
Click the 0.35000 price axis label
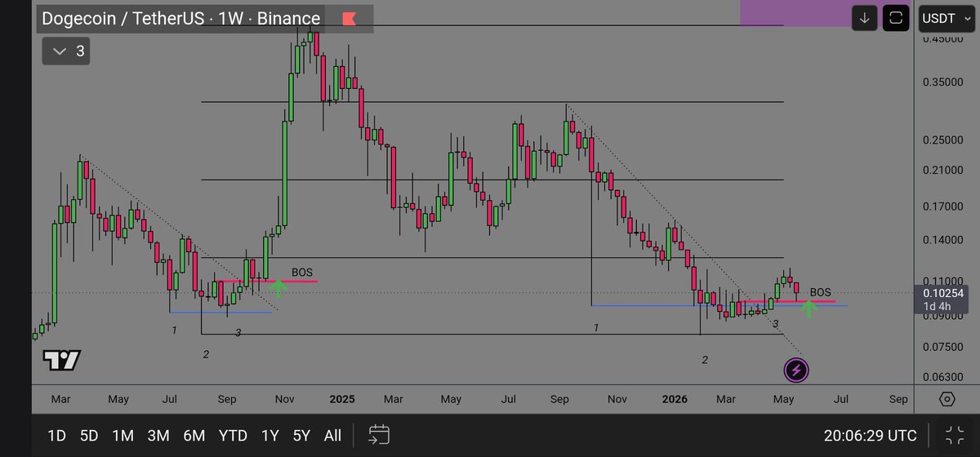(945, 82)
